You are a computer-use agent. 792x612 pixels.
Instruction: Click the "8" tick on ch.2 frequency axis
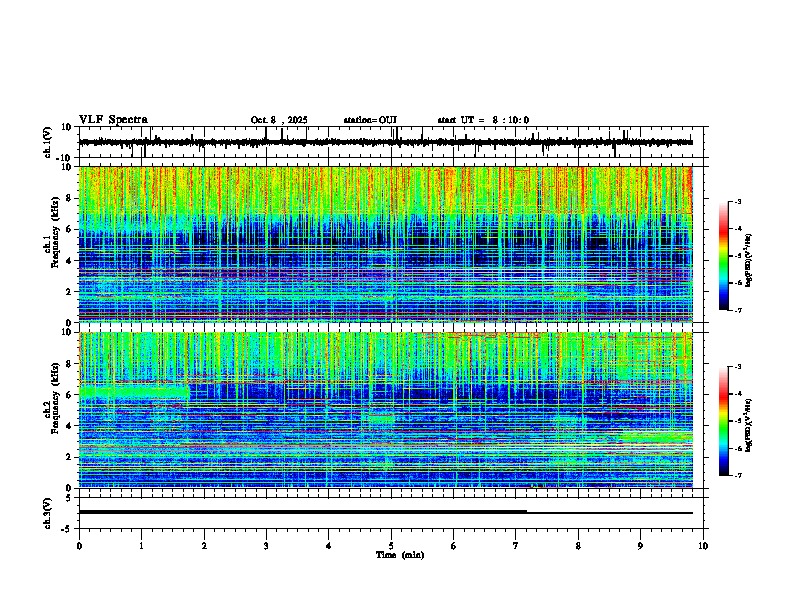click(69, 364)
